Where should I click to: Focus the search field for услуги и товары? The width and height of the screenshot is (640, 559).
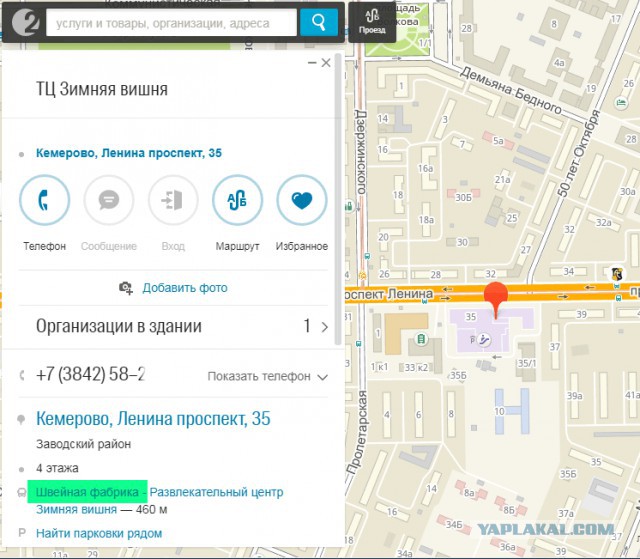[x=171, y=23]
